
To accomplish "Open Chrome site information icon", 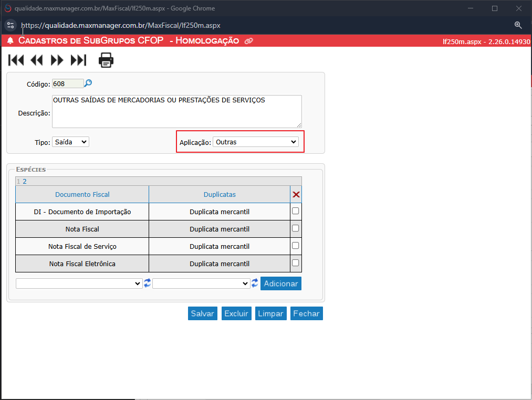I will 11,25.
